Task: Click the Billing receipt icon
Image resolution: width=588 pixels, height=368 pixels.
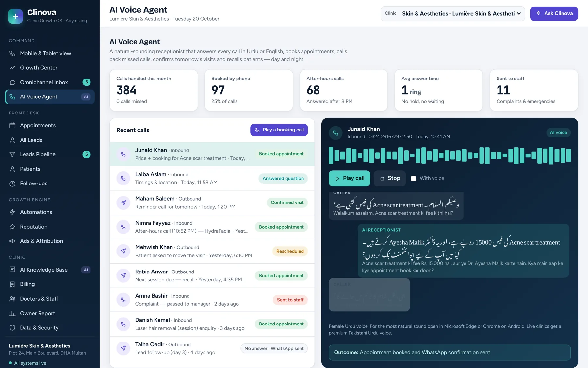Action: 12,284
